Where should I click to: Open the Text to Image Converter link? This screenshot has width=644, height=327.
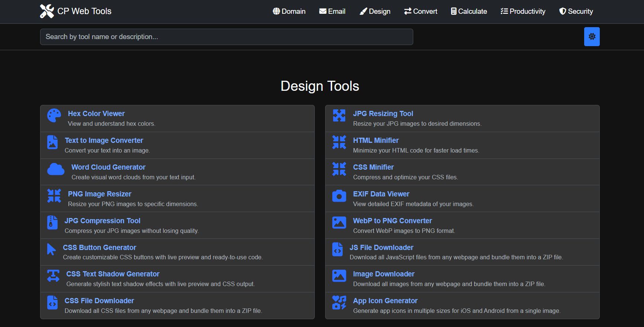[104, 140]
